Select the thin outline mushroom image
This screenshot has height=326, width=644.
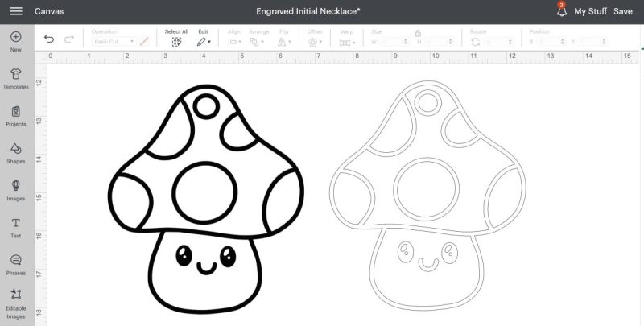pyautogui.click(x=427, y=196)
